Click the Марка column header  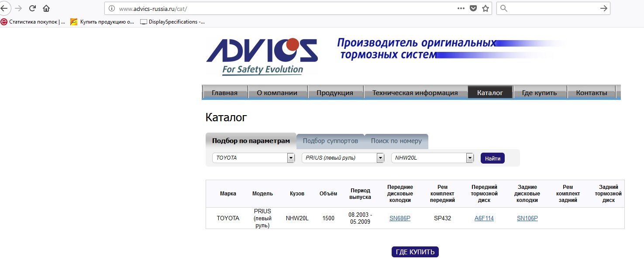228,194
